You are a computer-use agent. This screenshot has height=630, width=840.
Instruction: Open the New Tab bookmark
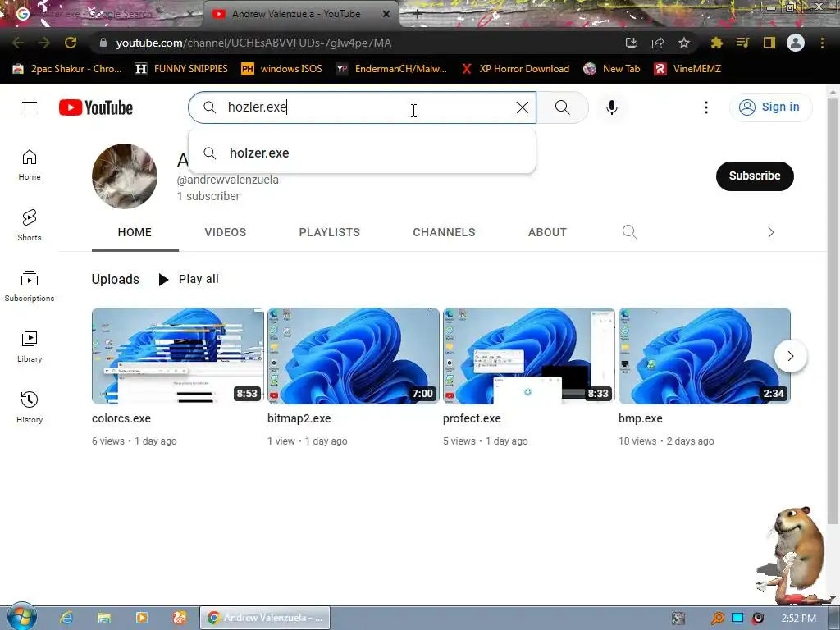(x=612, y=69)
